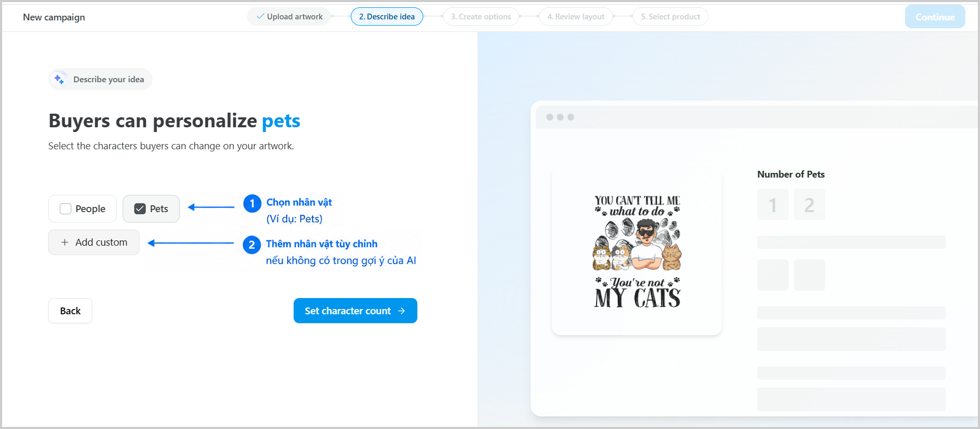Click the arrow icon in Set character count

[402, 311]
